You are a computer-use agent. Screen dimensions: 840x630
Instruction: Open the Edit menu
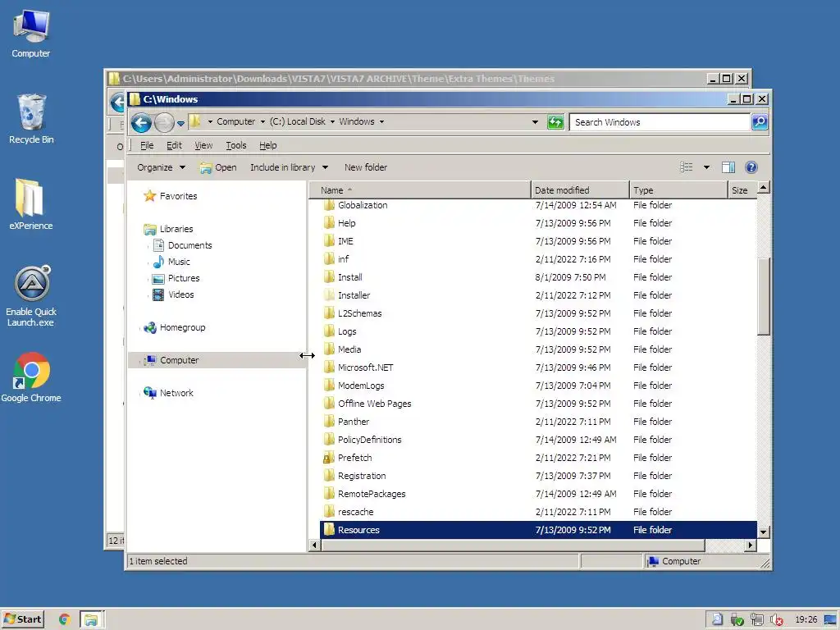[174, 145]
